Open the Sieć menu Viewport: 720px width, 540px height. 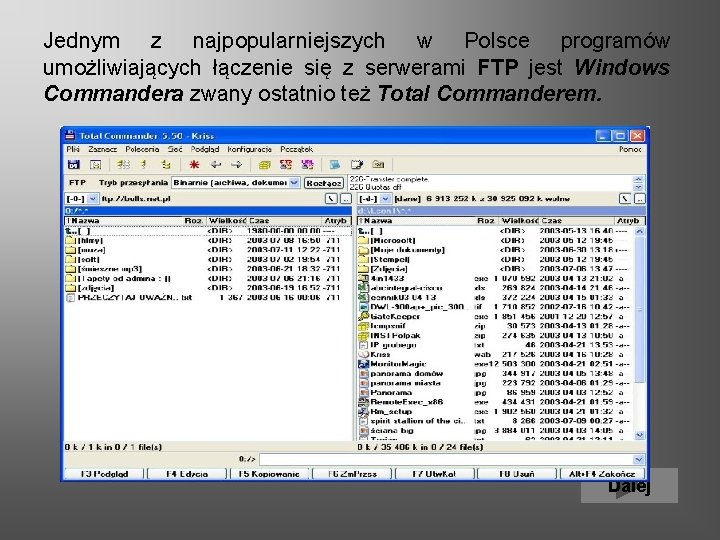(175, 149)
